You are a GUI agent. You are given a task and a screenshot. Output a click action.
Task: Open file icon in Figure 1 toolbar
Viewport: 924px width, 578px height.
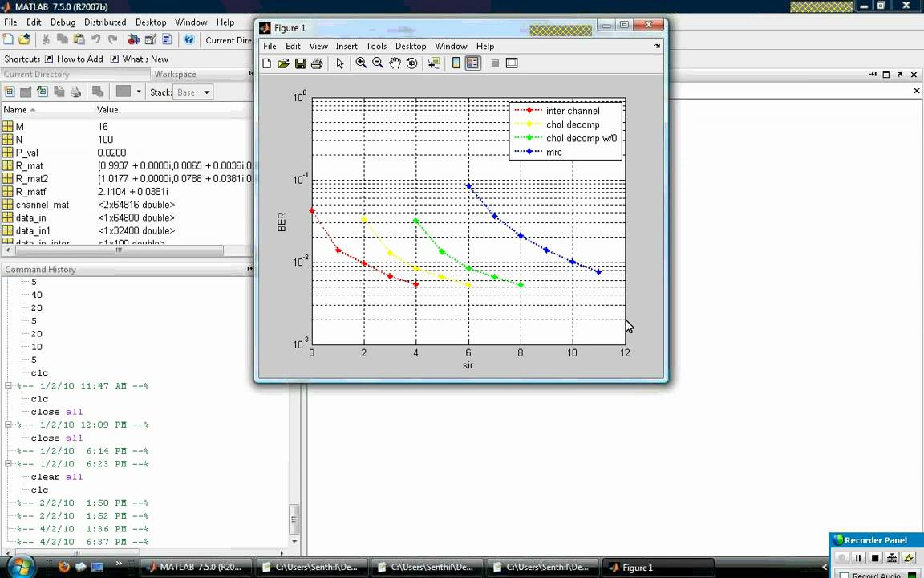pyautogui.click(x=283, y=63)
